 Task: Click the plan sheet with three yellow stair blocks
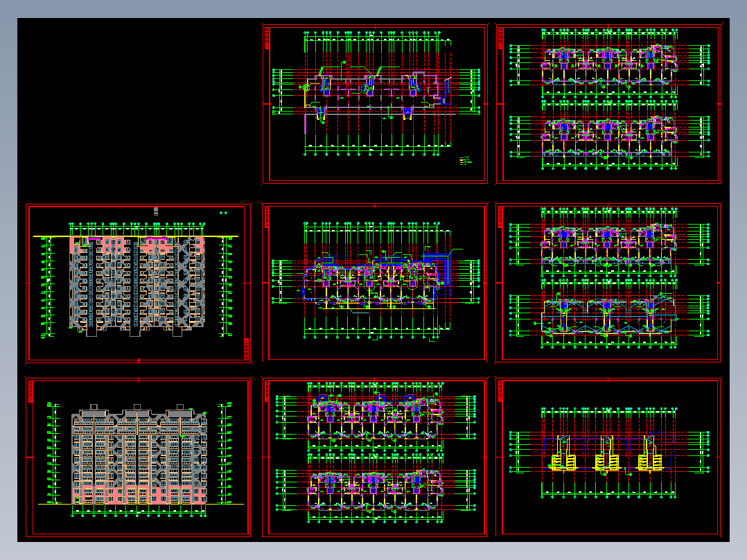(x=608, y=457)
